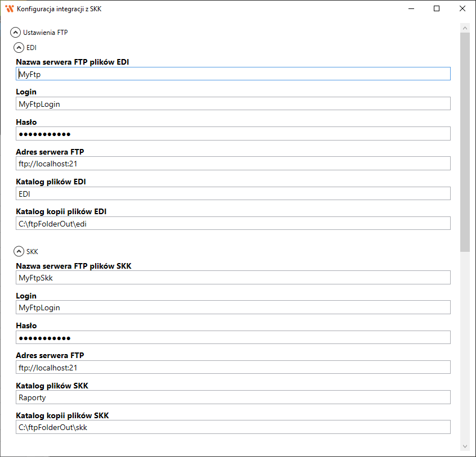Collapse the Ustawienia FTP section
This screenshot has height=457, width=476.
pos(16,33)
